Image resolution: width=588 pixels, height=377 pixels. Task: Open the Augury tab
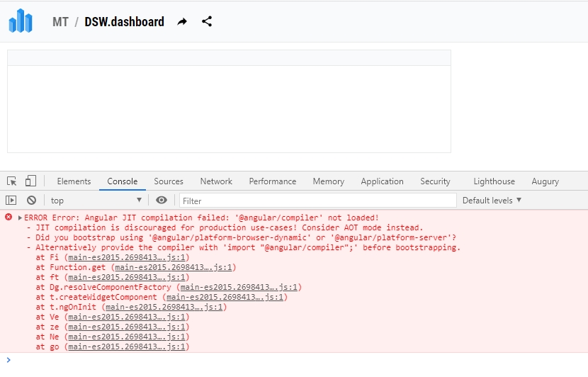[x=545, y=181]
